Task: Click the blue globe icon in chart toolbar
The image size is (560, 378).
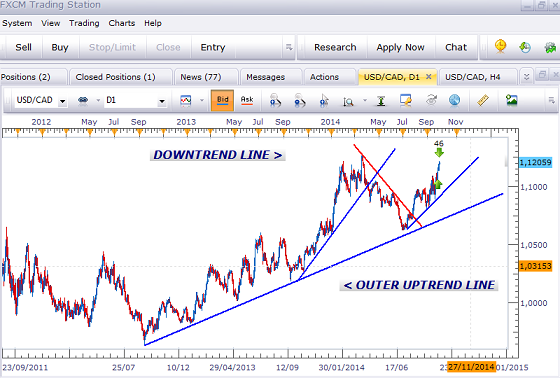Action: point(454,100)
